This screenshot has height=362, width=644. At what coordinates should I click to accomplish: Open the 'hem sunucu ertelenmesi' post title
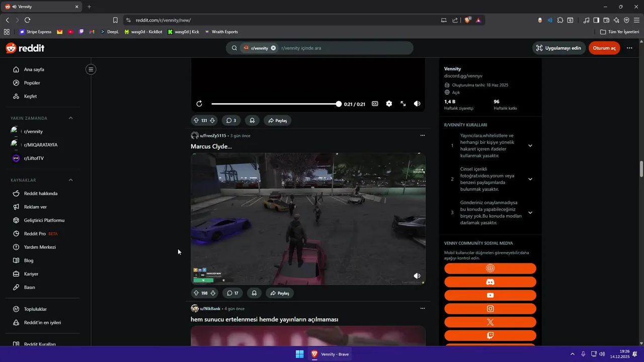pyautogui.click(x=264, y=320)
